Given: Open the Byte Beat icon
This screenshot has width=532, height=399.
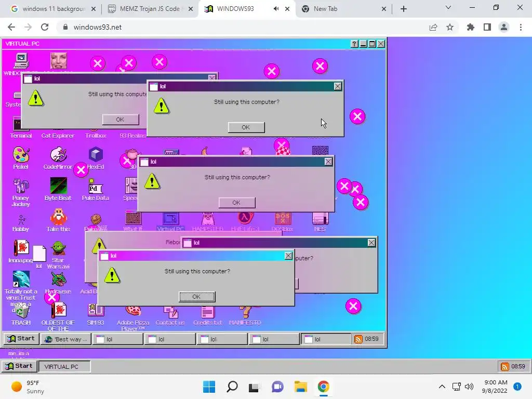Looking at the screenshot, I should (58, 189).
